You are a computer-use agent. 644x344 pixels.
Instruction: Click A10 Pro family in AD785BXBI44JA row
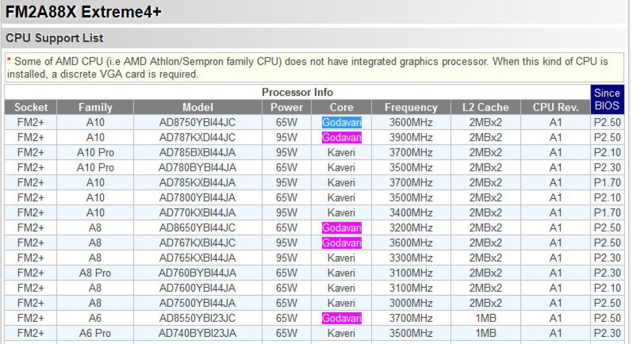tap(95, 152)
